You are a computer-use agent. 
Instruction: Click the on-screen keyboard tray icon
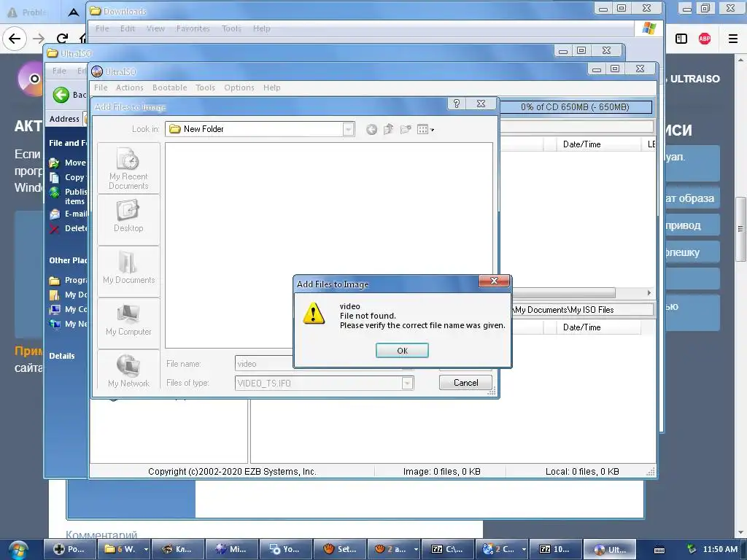click(x=659, y=550)
